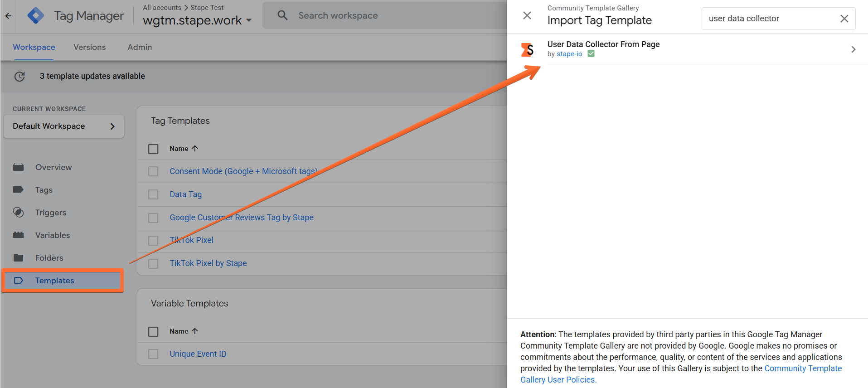The width and height of the screenshot is (868, 388).
Task: Click the Tag Manager diamond logo
Action: click(36, 16)
